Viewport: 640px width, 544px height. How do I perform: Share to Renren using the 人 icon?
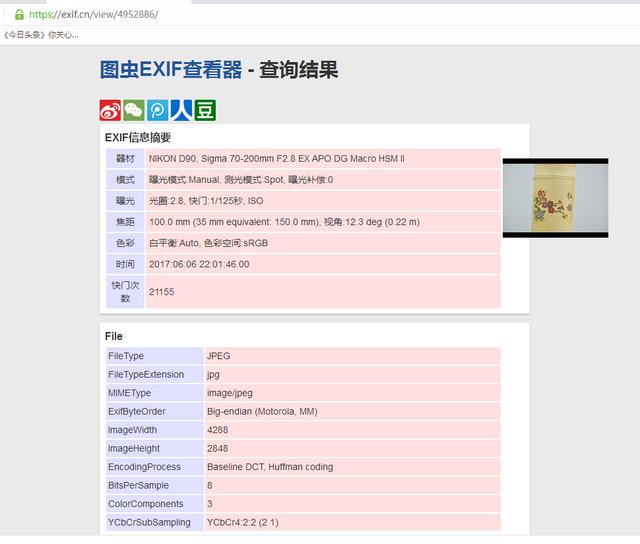[181, 110]
